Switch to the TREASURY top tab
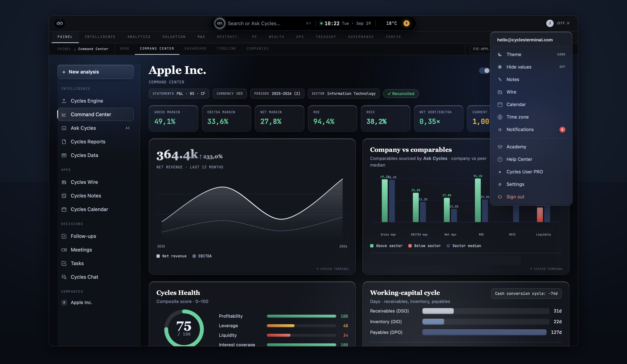The height and width of the screenshot is (364, 627). point(326,37)
